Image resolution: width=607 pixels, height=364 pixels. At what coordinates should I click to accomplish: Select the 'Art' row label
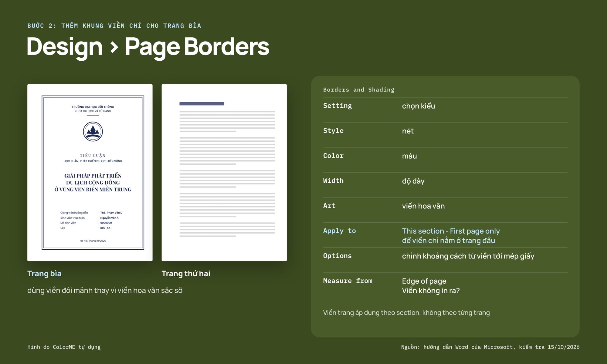coord(329,206)
